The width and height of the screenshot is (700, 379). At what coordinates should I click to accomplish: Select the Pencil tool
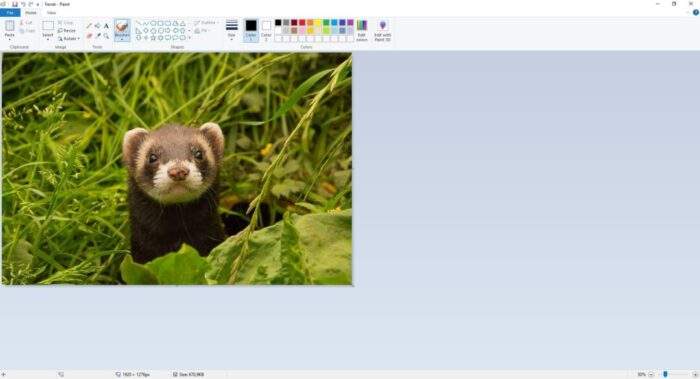(89, 26)
